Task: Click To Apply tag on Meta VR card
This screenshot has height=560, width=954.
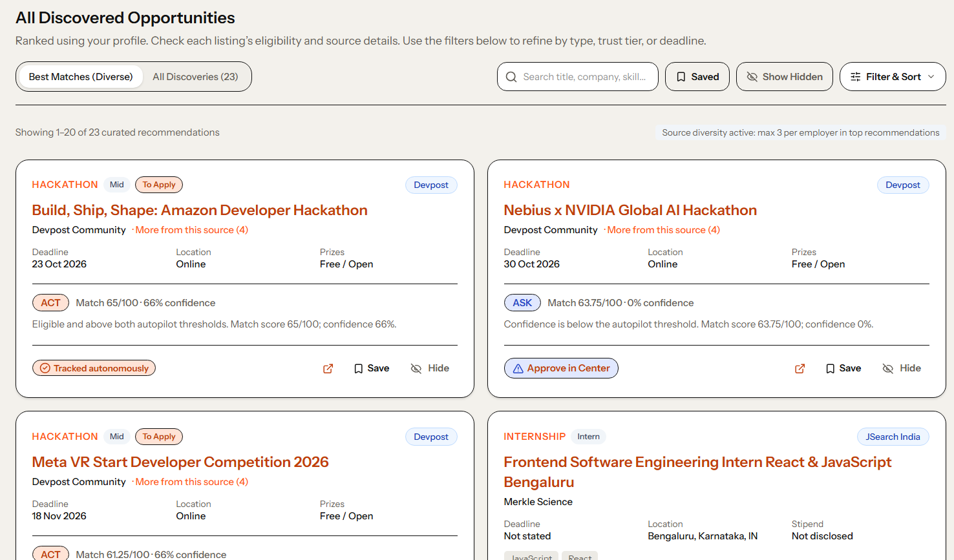Action: (x=159, y=437)
